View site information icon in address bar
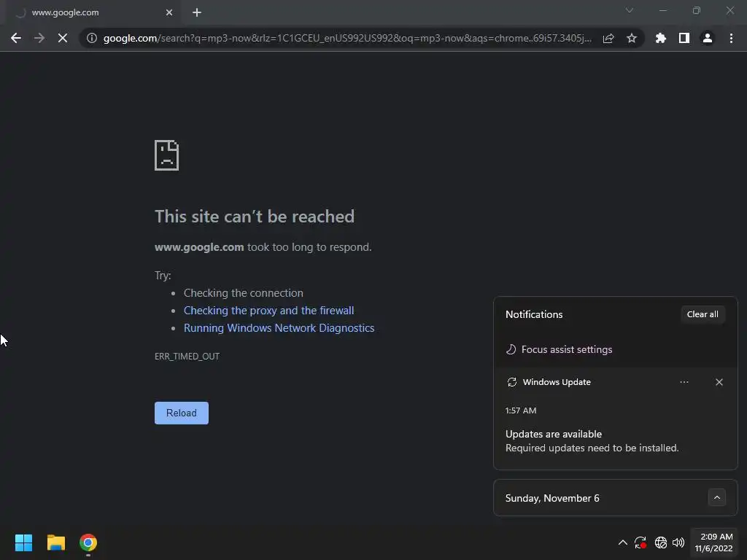747x560 pixels. pyautogui.click(x=91, y=38)
